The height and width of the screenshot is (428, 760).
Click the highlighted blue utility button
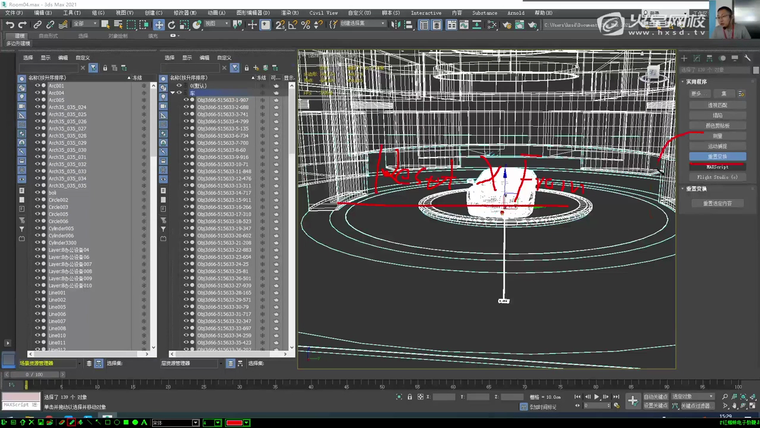click(x=717, y=157)
